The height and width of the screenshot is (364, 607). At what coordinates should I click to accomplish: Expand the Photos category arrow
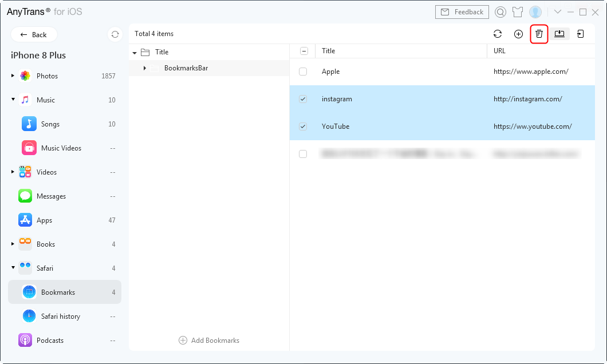coord(13,76)
